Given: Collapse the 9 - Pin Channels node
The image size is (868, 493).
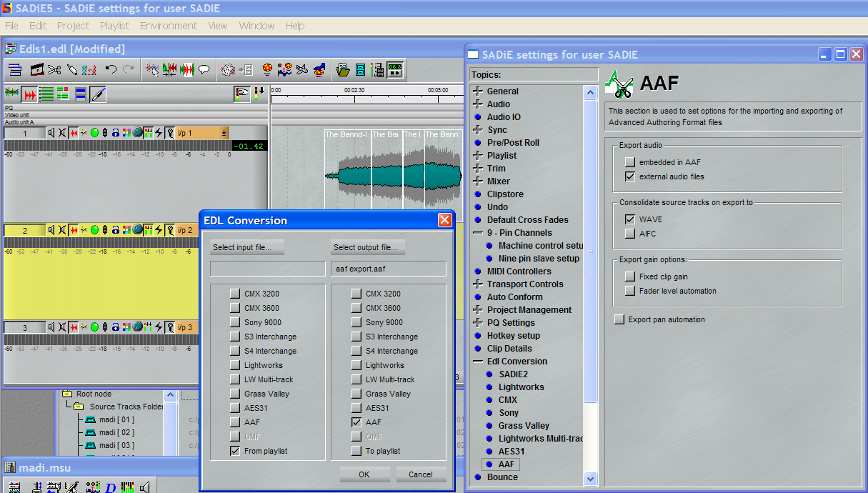Looking at the screenshot, I should coord(478,233).
